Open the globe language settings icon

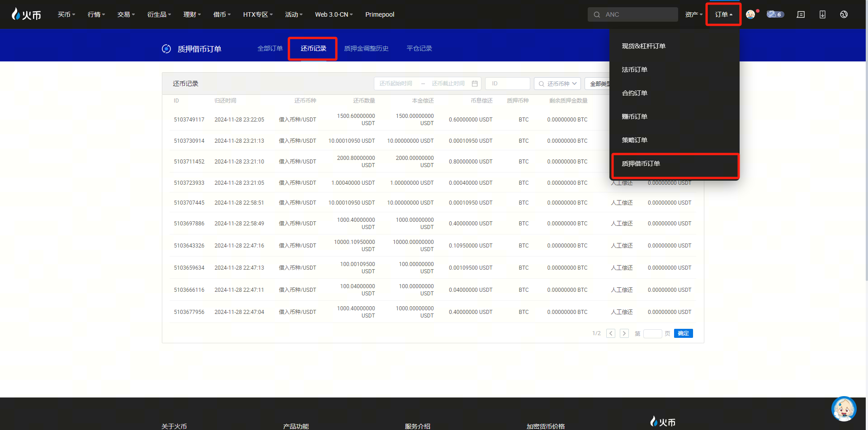pyautogui.click(x=844, y=14)
